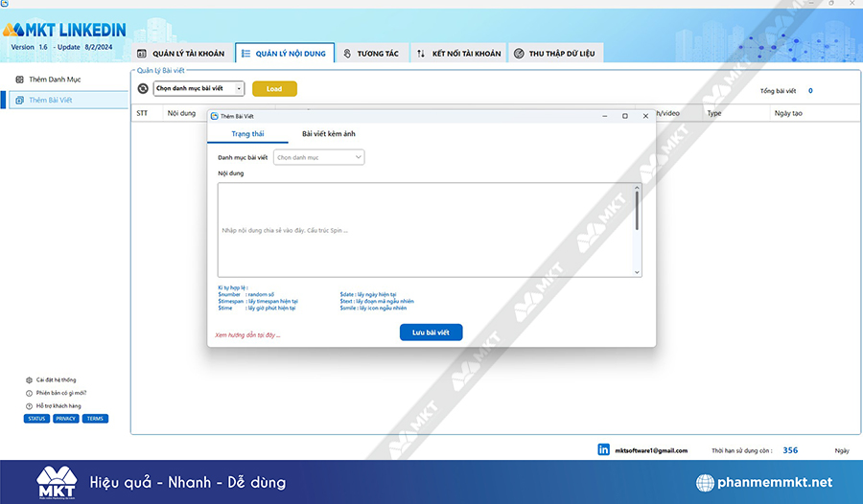
Task: Click the Hỗ trợ khách hàng clock icon
Action: click(x=29, y=406)
